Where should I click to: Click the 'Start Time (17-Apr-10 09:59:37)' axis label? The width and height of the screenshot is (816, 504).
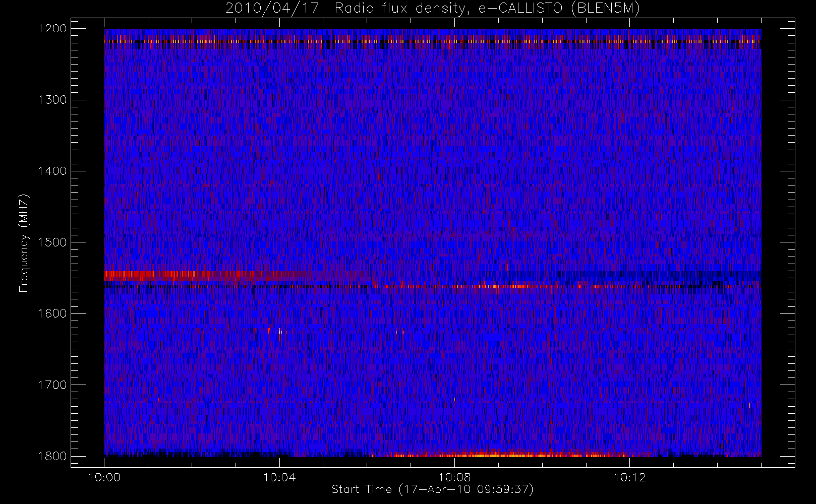[x=432, y=489]
